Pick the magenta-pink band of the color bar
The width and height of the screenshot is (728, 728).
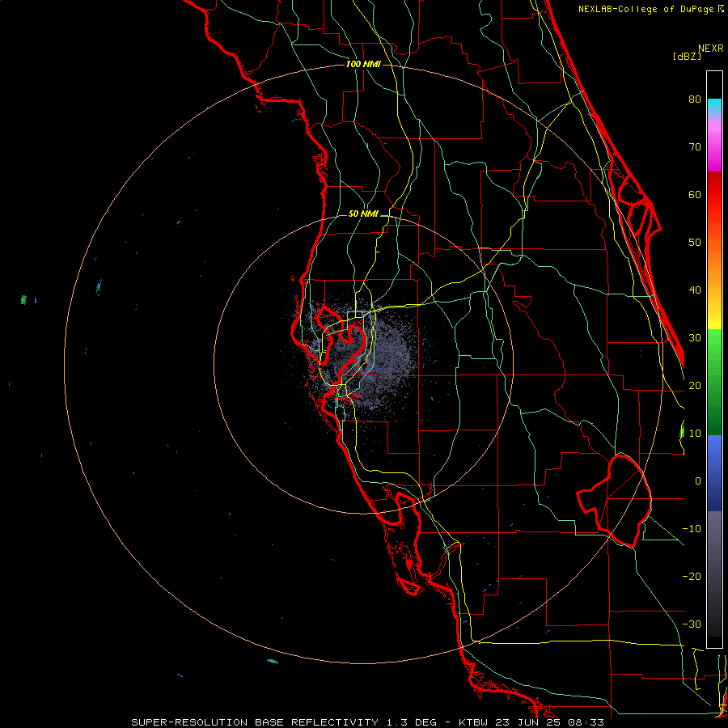click(714, 146)
